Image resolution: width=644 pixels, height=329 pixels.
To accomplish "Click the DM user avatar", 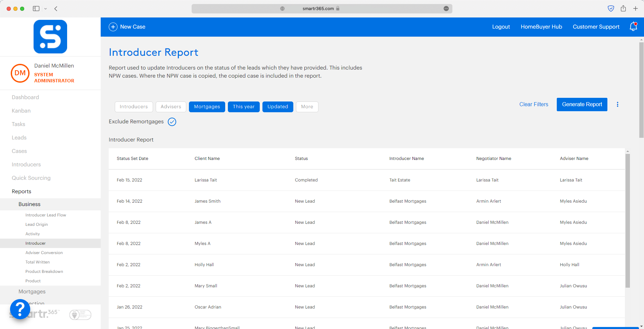I will click(x=20, y=73).
